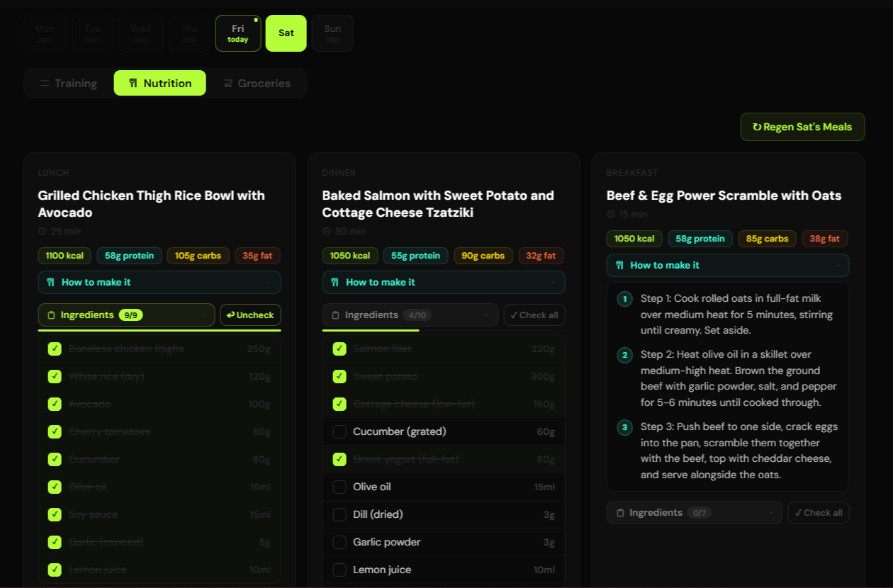Screen dimensions: 893x588
Task: Expand How to make it for Dinner
Action: [x=444, y=283]
